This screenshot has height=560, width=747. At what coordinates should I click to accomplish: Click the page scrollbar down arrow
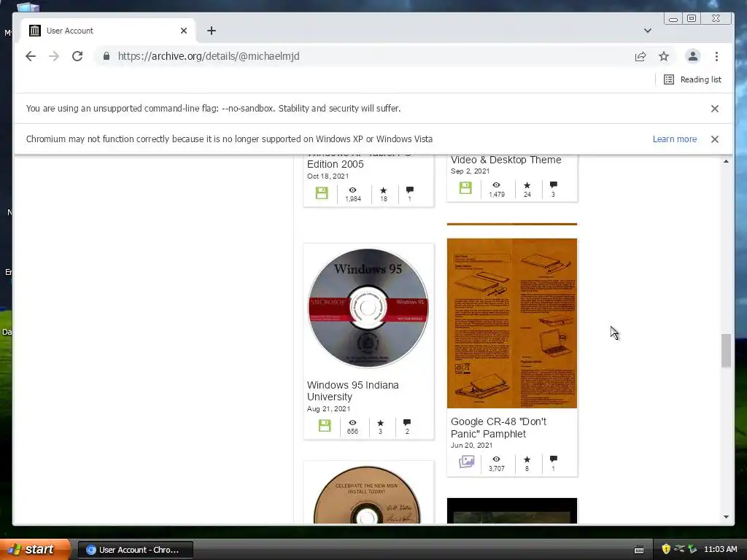click(x=726, y=517)
